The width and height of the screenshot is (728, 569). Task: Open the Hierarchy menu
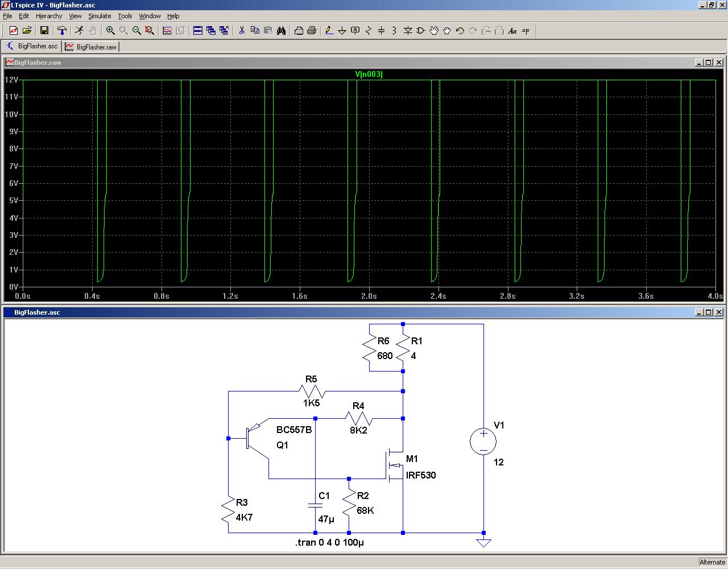[x=49, y=16]
